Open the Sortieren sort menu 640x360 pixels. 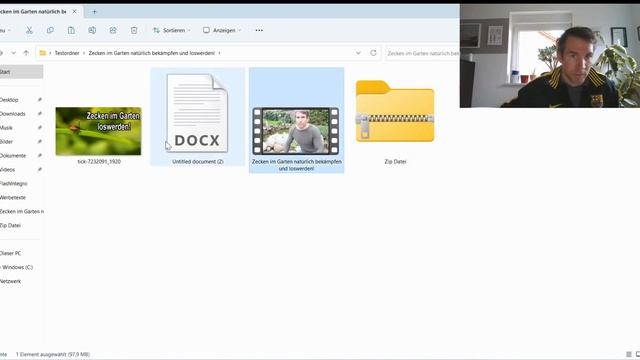click(171, 30)
